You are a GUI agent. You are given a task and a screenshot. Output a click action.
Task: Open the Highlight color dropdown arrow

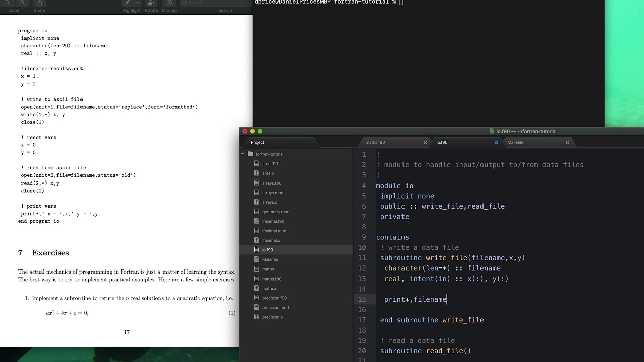point(137,3)
